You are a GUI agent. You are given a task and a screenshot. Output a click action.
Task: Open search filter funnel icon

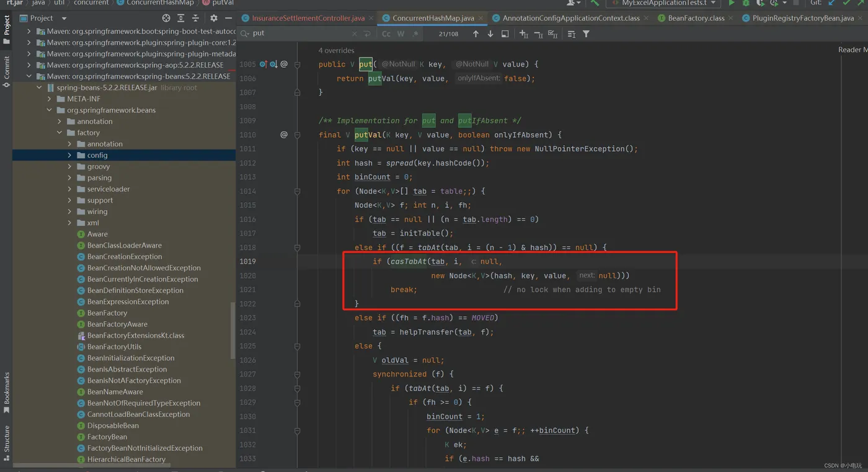pyautogui.click(x=586, y=34)
